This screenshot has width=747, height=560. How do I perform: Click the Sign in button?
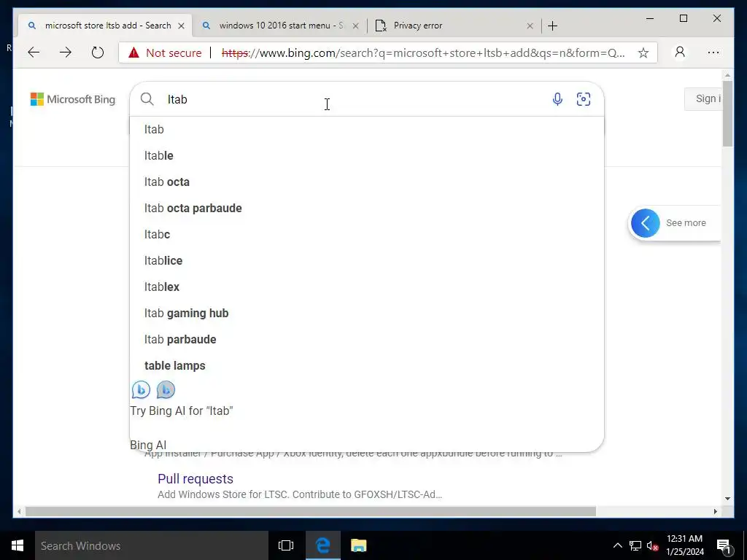(x=703, y=99)
